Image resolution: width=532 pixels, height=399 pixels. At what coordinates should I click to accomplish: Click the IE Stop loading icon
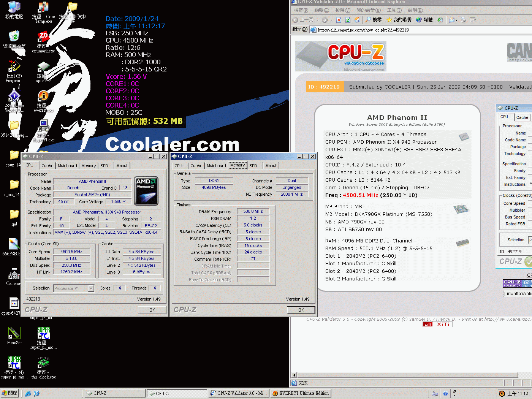(x=339, y=20)
